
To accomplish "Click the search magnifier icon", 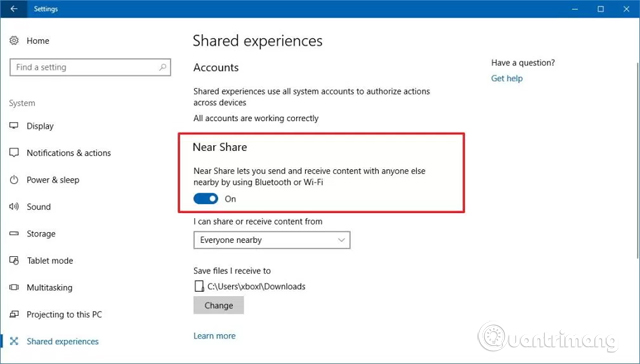I will coord(163,67).
